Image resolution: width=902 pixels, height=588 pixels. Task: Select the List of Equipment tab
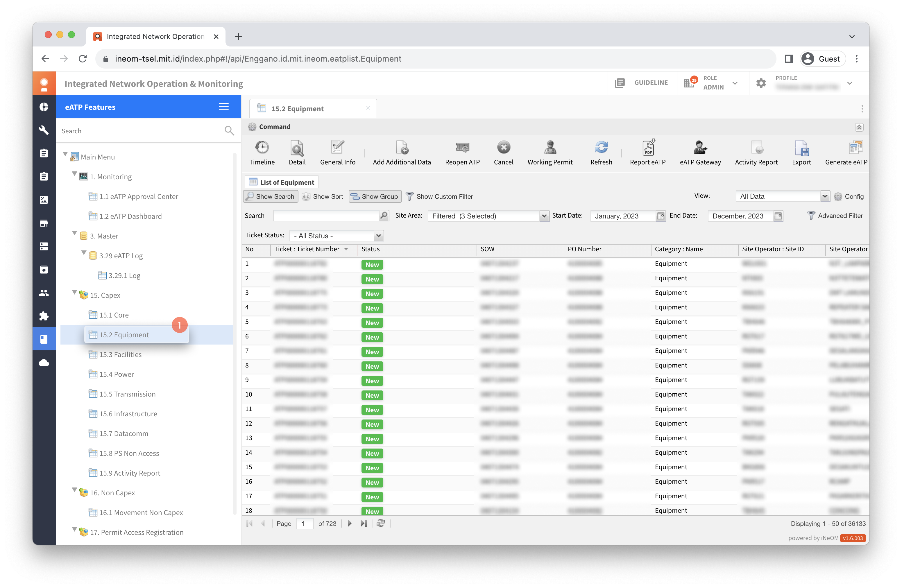(x=282, y=182)
